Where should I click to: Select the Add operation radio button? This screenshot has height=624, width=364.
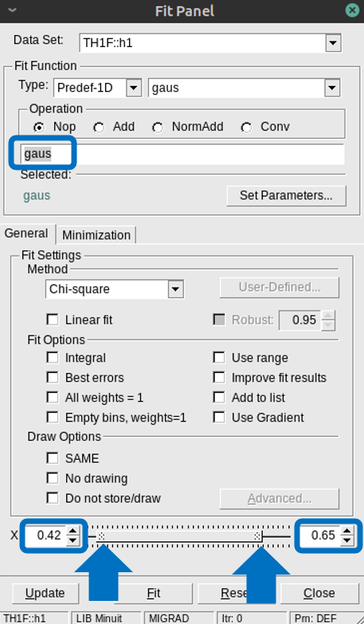99,128
